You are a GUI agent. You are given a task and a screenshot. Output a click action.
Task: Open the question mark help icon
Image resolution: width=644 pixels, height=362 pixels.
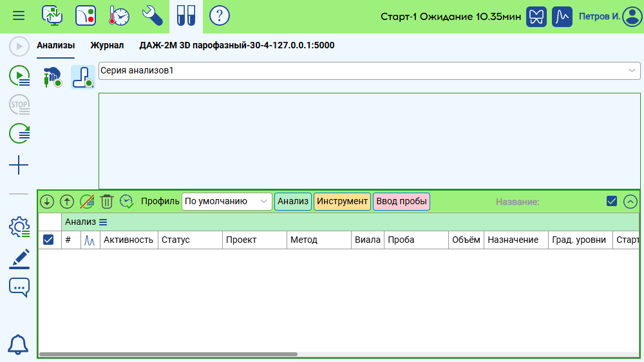(220, 15)
